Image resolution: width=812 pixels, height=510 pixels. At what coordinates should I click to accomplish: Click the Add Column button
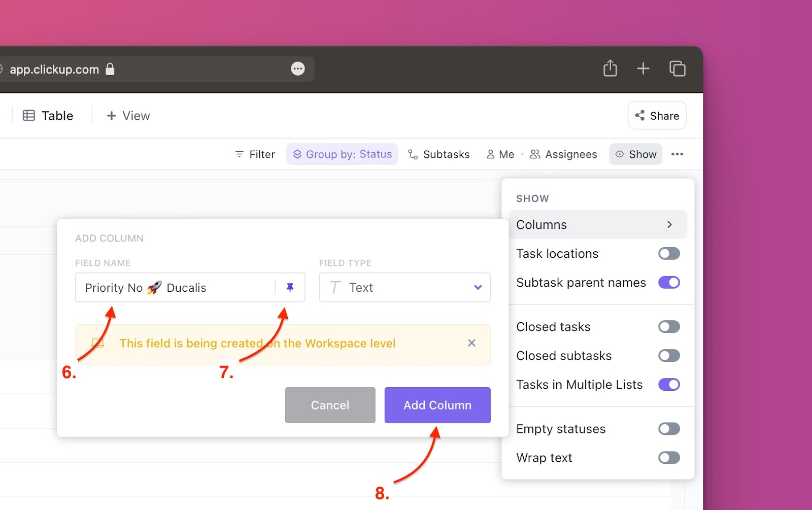pyautogui.click(x=437, y=405)
